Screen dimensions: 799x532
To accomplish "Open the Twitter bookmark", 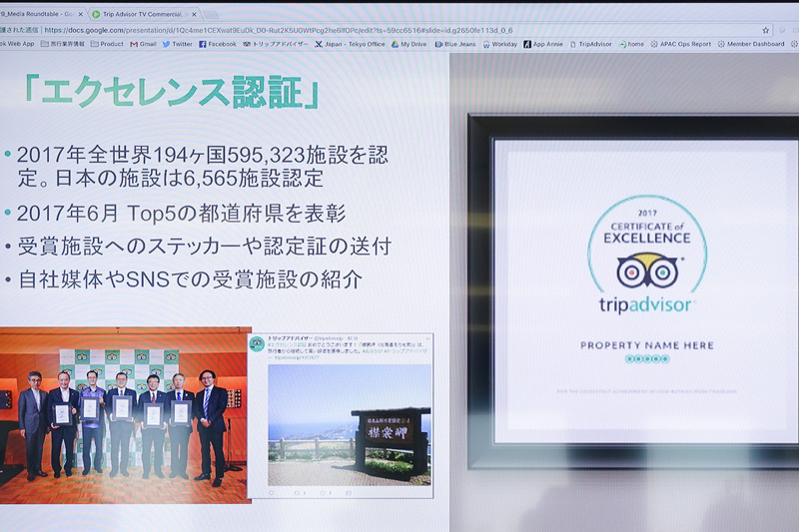I will coord(178,44).
